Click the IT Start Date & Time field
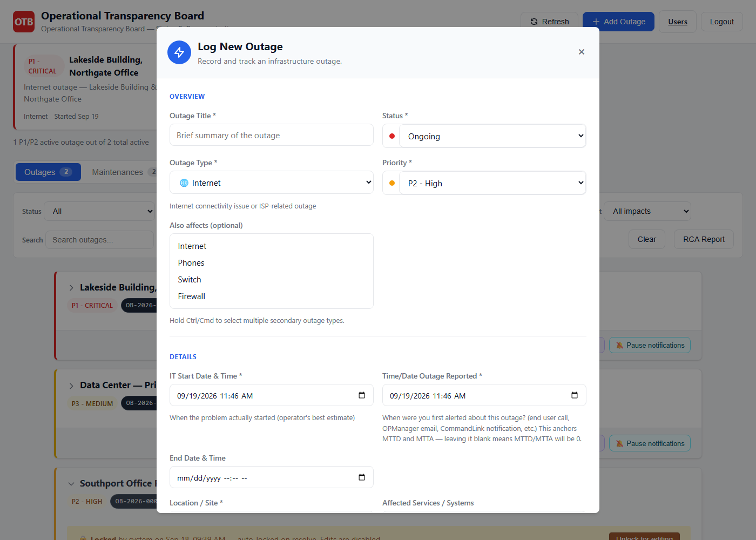This screenshot has height=540, width=756. point(272,395)
